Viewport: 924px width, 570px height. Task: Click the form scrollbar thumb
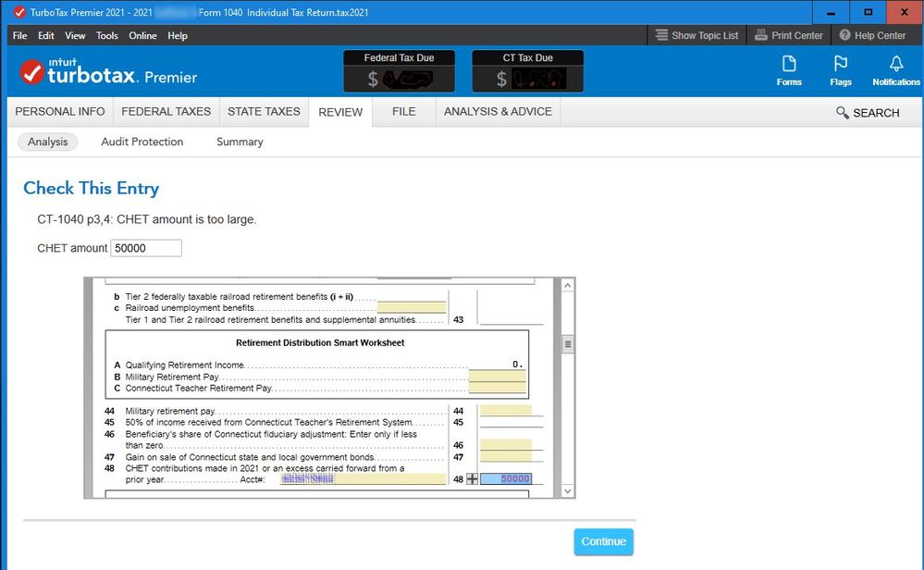click(x=568, y=344)
